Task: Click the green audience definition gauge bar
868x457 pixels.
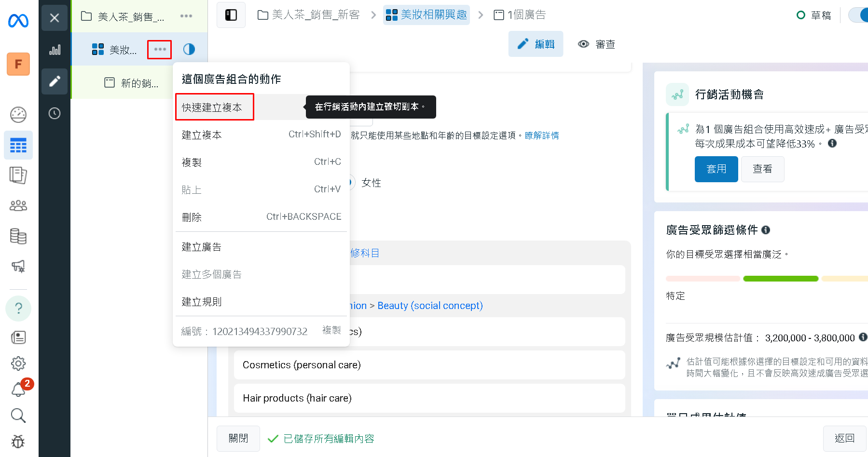Action: 781,279
